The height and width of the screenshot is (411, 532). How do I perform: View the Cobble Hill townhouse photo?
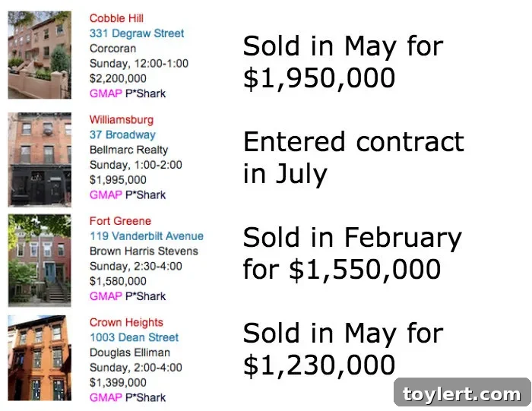pos(39,55)
